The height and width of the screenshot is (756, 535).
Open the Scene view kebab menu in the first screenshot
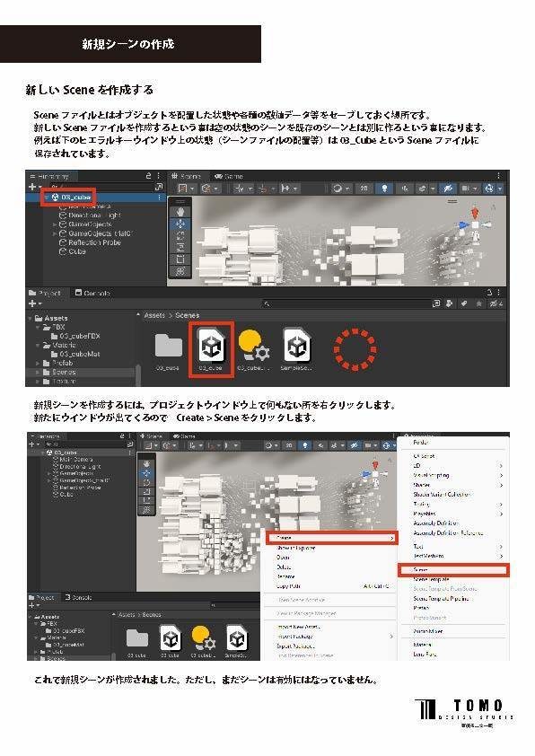(x=499, y=176)
